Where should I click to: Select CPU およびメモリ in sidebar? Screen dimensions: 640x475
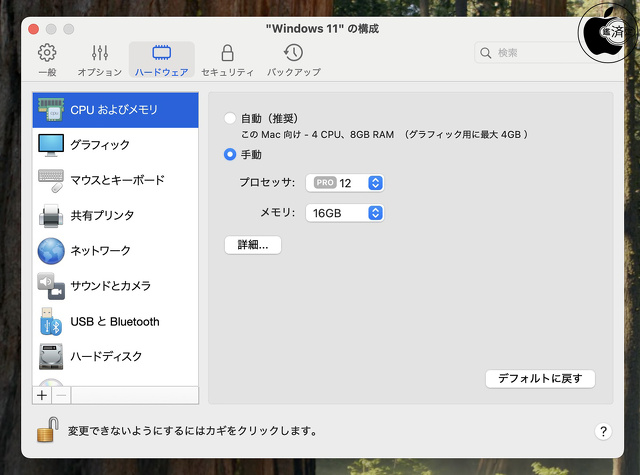point(116,110)
